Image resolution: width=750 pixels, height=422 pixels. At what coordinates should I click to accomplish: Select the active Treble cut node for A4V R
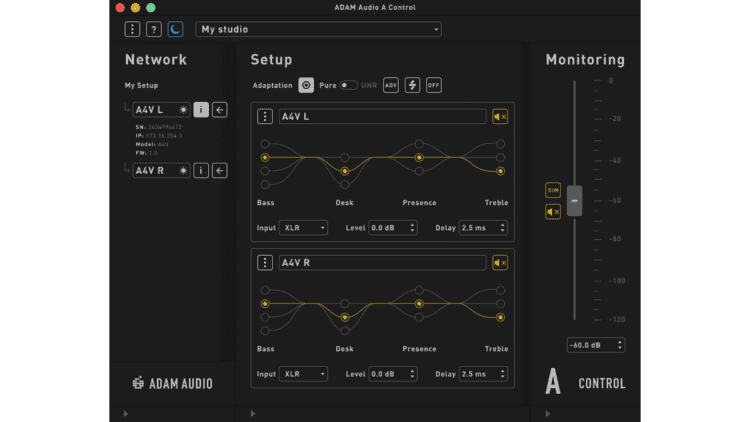click(500, 317)
